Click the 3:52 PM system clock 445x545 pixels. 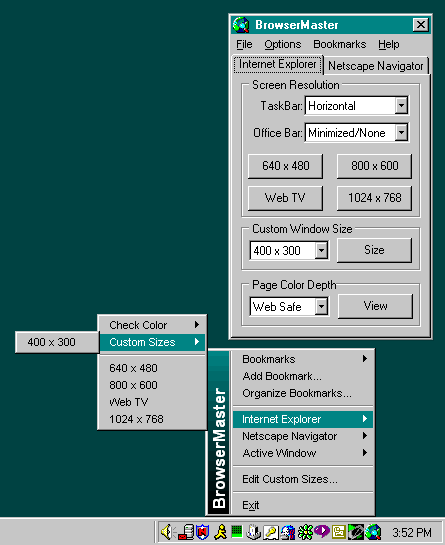pyautogui.click(x=412, y=532)
